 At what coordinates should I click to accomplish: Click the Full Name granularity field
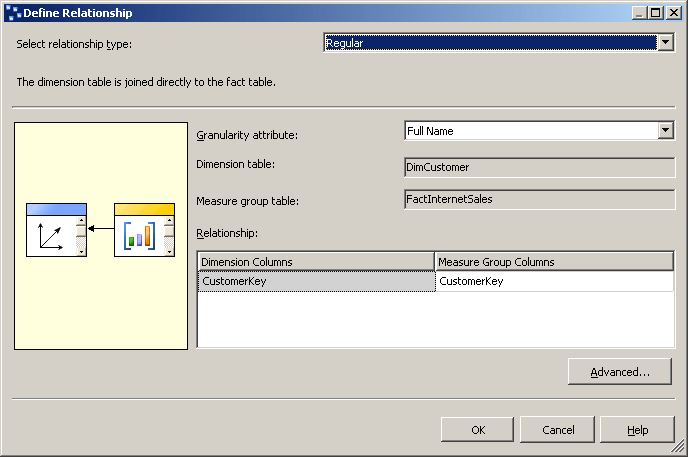pyautogui.click(x=530, y=131)
